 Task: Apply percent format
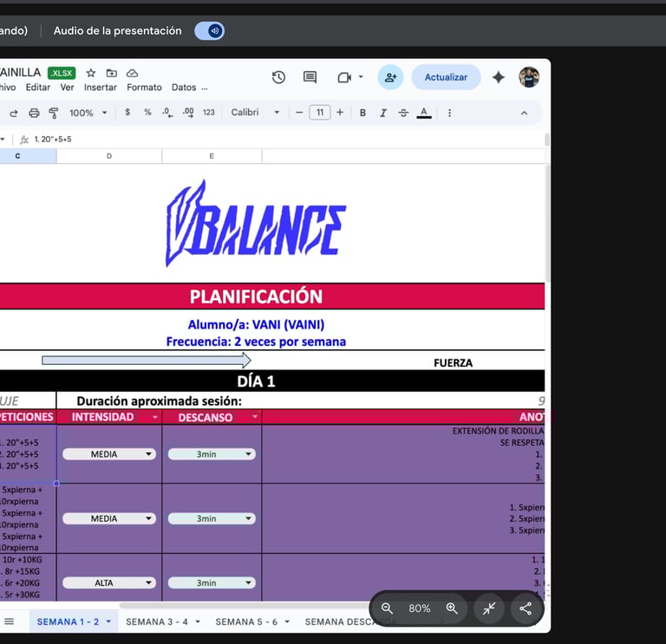click(147, 112)
